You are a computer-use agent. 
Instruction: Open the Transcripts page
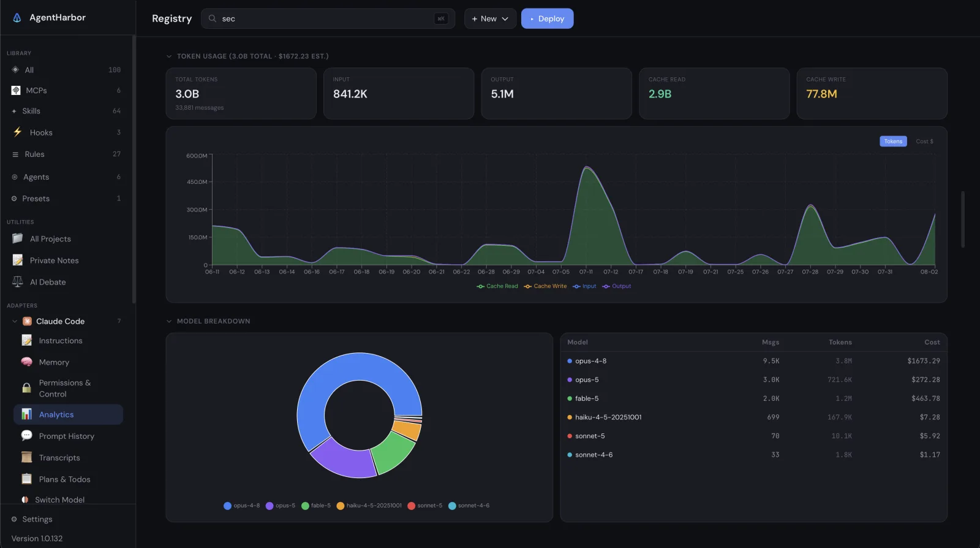tap(68, 457)
